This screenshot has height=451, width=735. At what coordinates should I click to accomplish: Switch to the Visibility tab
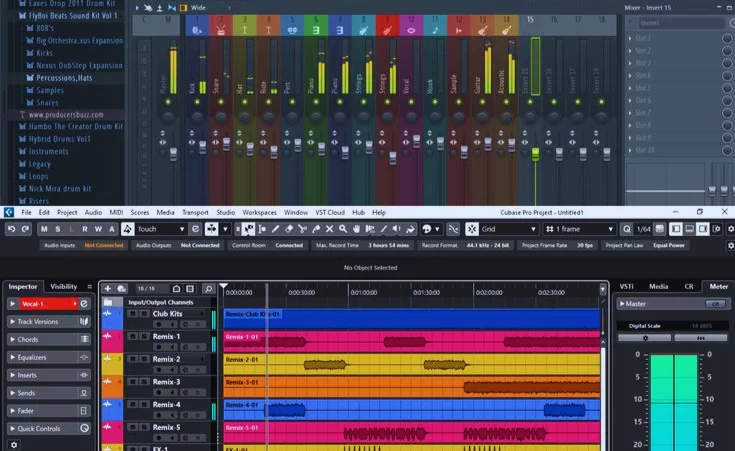(x=63, y=286)
